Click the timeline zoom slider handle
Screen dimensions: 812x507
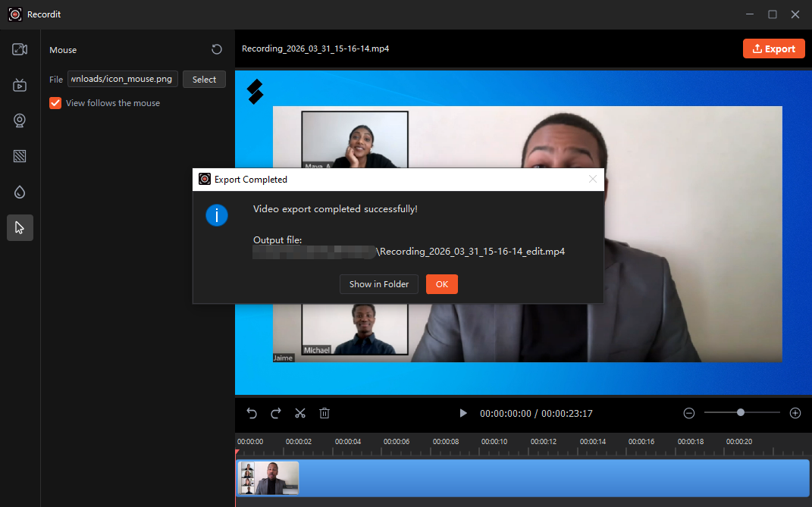click(741, 412)
